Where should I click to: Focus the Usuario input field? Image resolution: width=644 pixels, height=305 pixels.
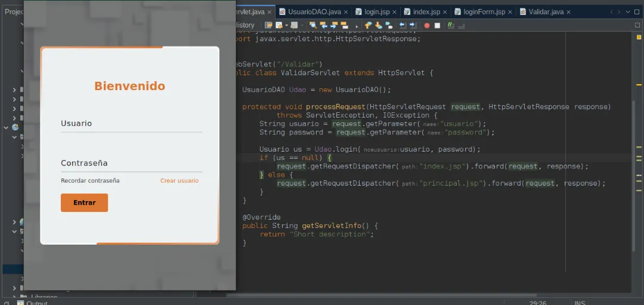131,124
